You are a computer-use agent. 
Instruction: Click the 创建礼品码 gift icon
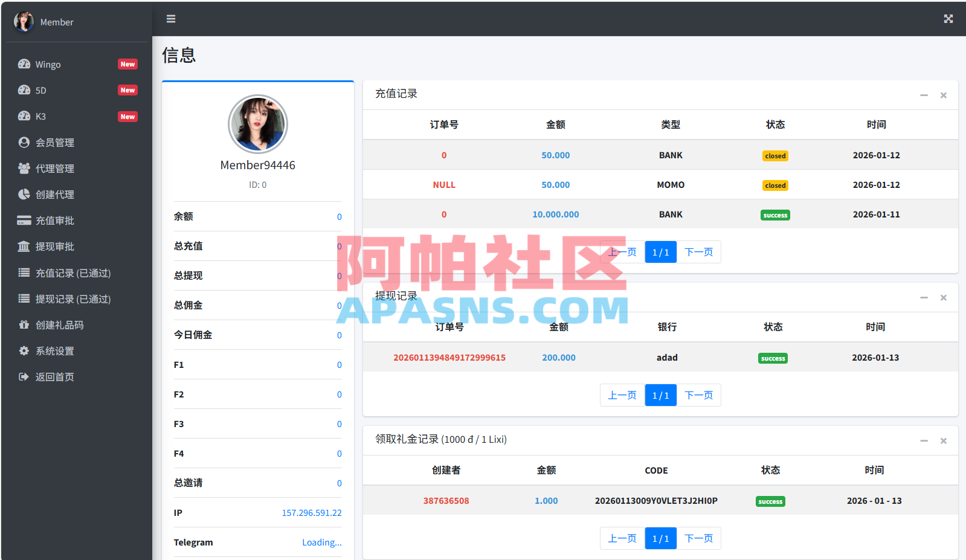click(x=24, y=324)
